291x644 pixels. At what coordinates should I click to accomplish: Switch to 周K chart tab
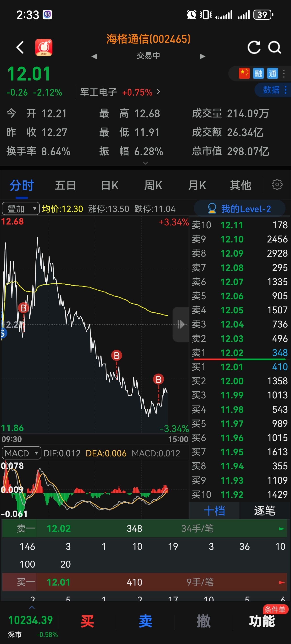point(153,185)
